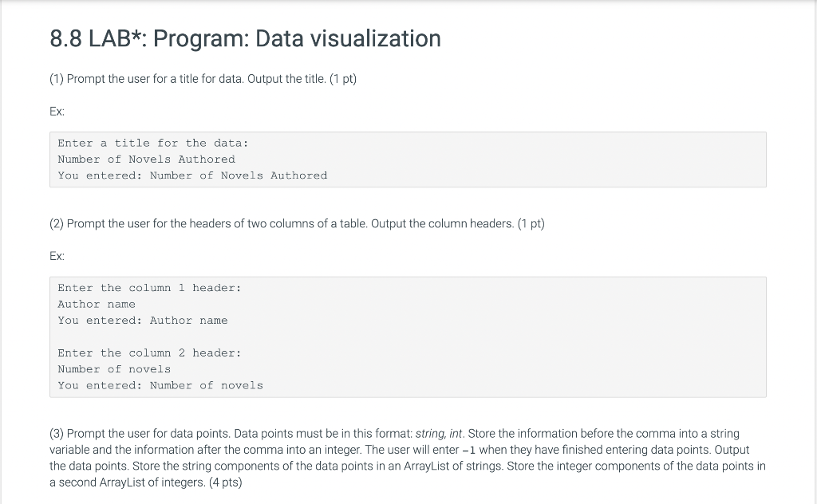
Task: Click 'You entered: Number of novels' output line
Action: 160,385
